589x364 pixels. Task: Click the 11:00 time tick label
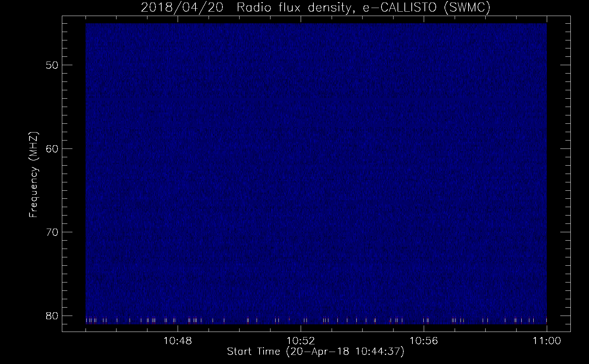[x=547, y=341]
